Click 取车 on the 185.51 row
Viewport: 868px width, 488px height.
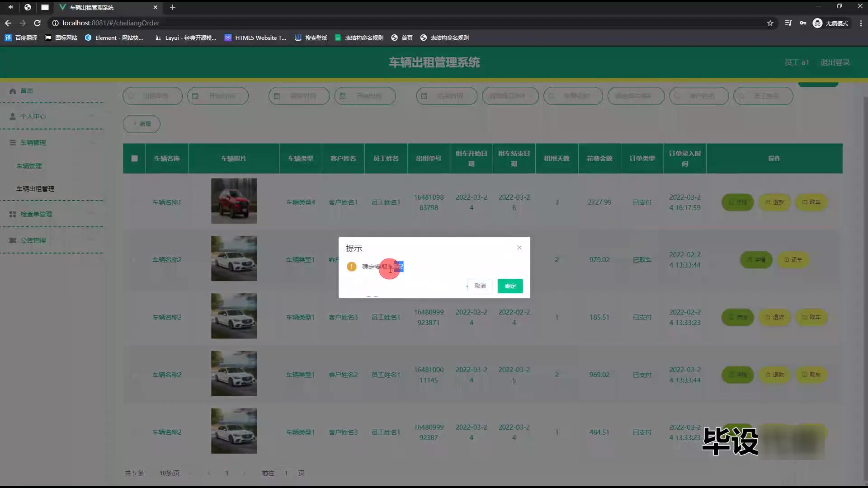point(811,317)
